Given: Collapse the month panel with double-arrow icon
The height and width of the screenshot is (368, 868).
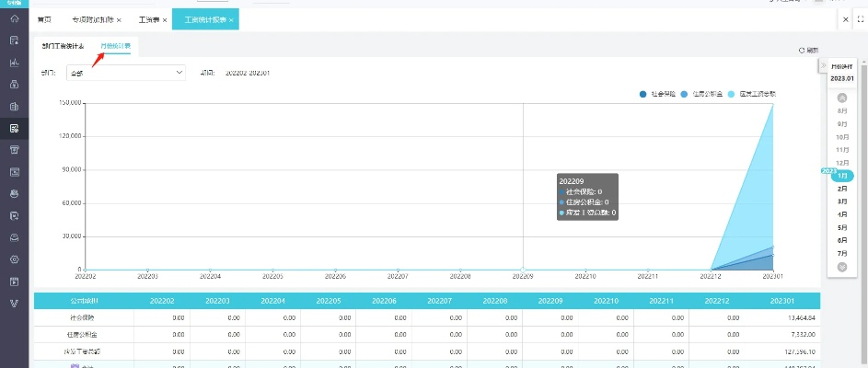Looking at the screenshot, I should click(823, 66).
